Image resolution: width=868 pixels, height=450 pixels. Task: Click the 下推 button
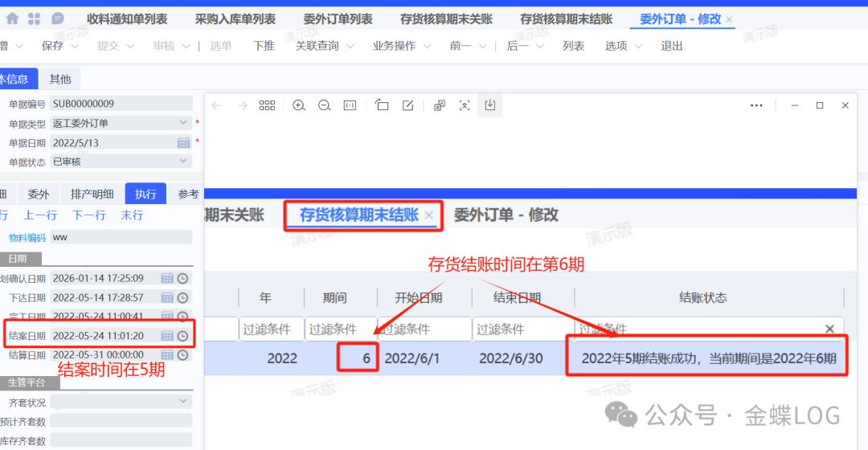tap(264, 46)
